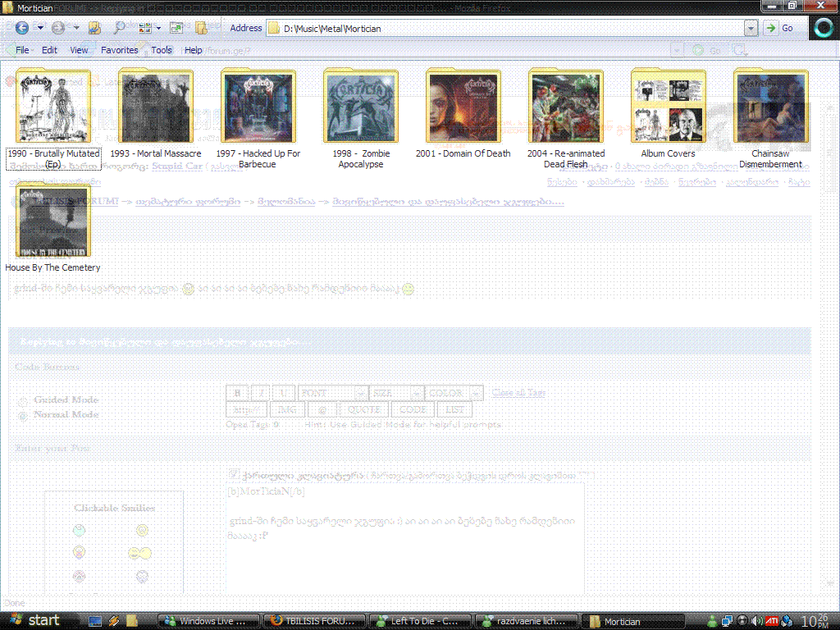This screenshot has height=630, width=840.
Task: Expand the Views dropdown arrow
Action: click(158, 27)
